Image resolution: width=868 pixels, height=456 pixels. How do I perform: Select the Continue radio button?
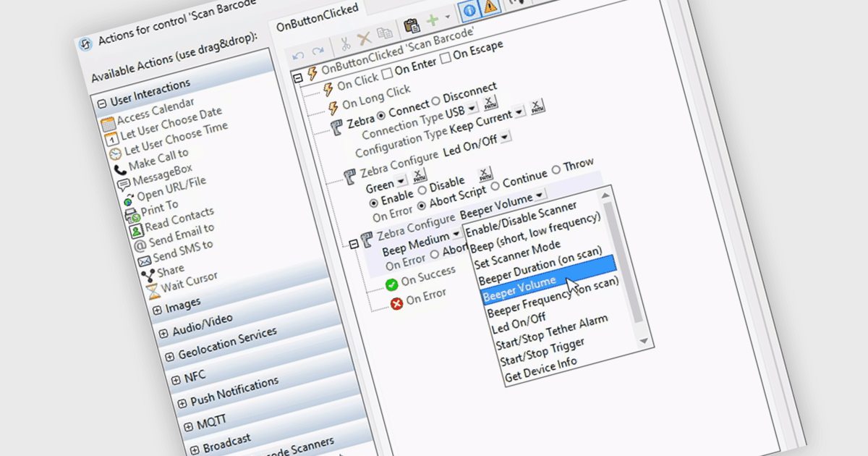(x=496, y=186)
